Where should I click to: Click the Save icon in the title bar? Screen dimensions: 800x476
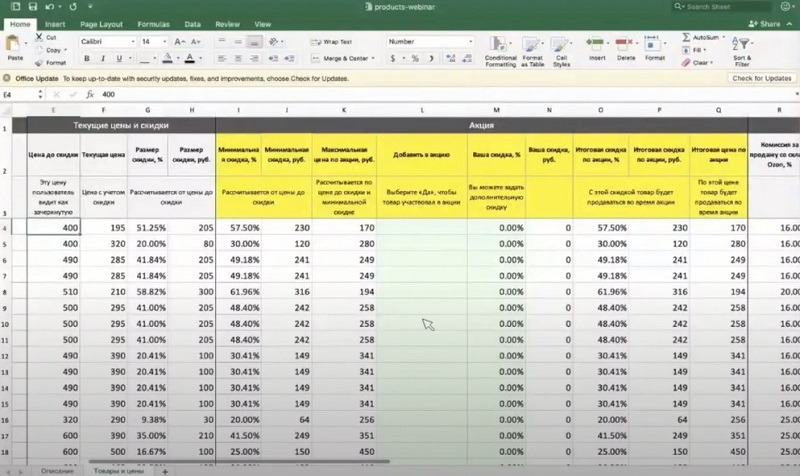33,7
